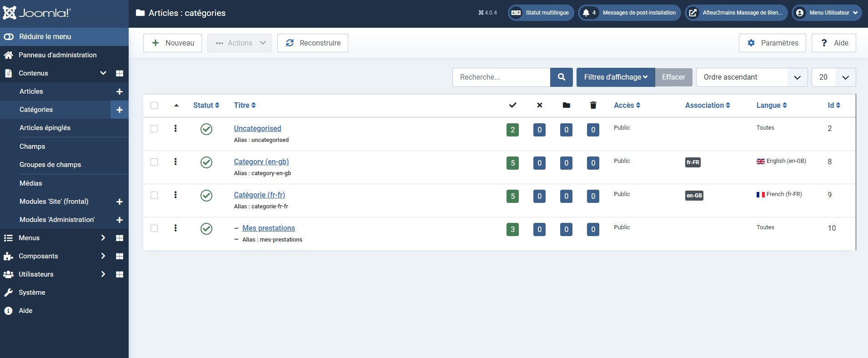Open row actions menu for Mes prestations
This screenshot has height=358, width=868.
[x=176, y=228]
